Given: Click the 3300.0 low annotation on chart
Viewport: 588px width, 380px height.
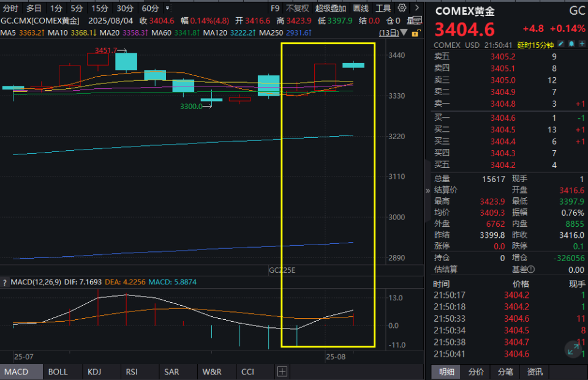Looking at the screenshot, I should [x=191, y=107].
